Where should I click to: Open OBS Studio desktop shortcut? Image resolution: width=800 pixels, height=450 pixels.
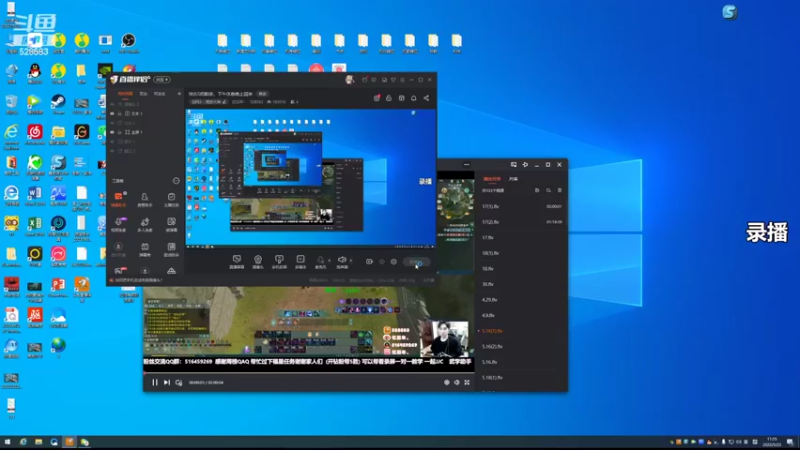[x=129, y=43]
